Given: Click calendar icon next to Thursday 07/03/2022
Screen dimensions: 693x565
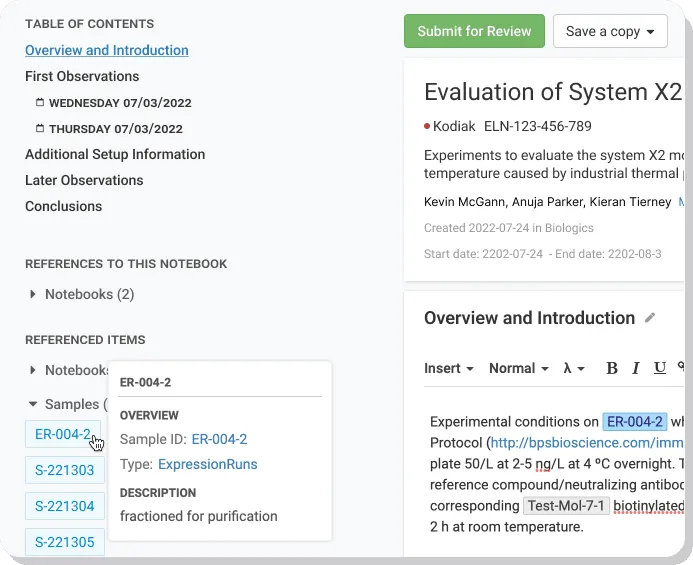Looking at the screenshot, I should (40, 129).
